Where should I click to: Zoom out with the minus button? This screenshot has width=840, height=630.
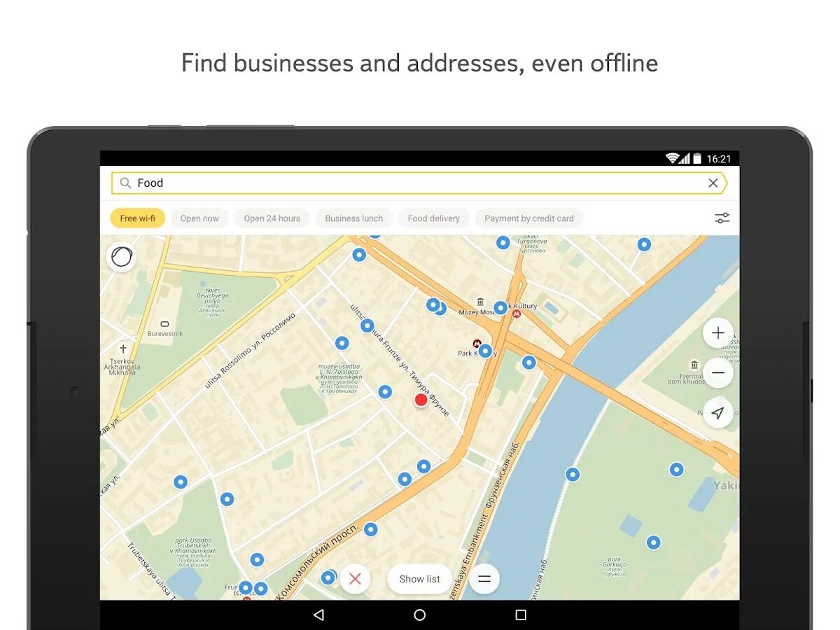point(717,373)
